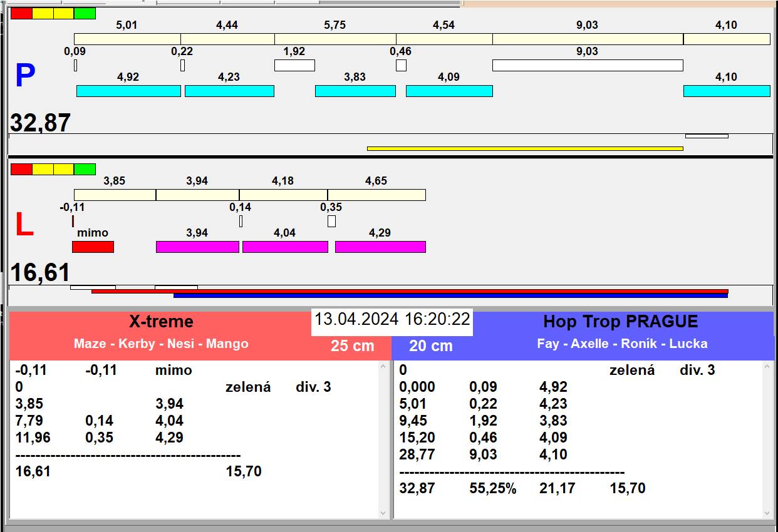Select the cyan bar labeled 4,92
Viewport: 778px width, 532px height.
[128, 91]
